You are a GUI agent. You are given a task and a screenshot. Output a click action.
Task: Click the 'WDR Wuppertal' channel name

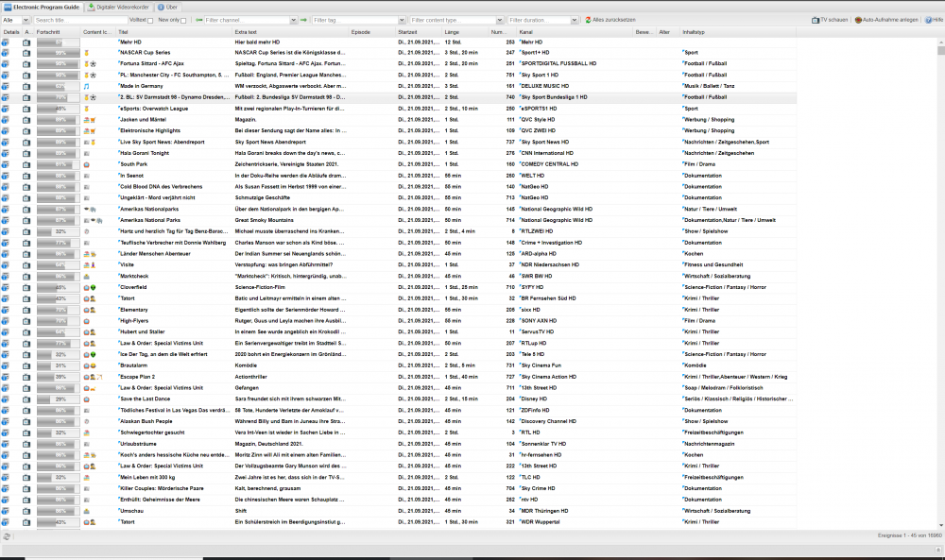click(x=539, y=522)
